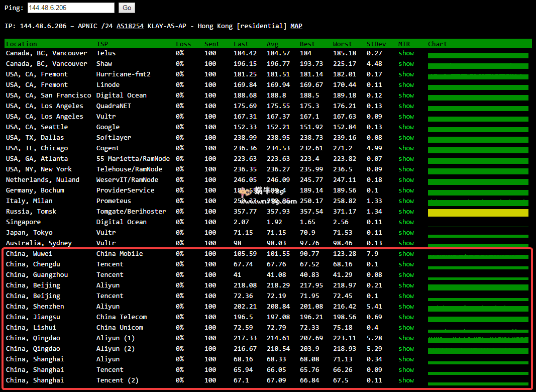536x392 pixels.
Task: Show MTR for Fremont Linode row
Action: [x=406, y=85]
